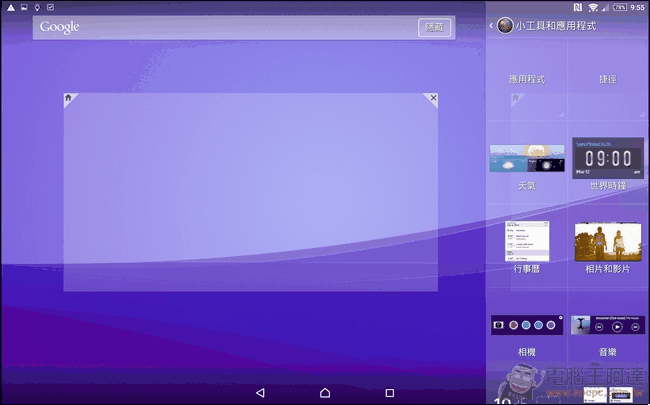
Task: Tap the Google search bar field
Action: (244, 27)
